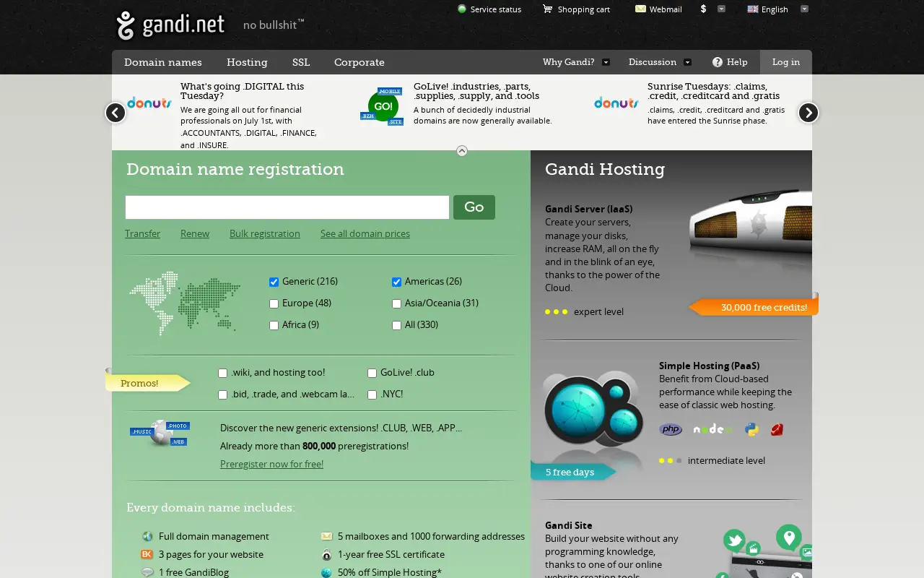The image size is (924, 578).
Task: Click the .MUSIC .PHOTO .WEB extensions icon
Action: click(x=160, y=433)
